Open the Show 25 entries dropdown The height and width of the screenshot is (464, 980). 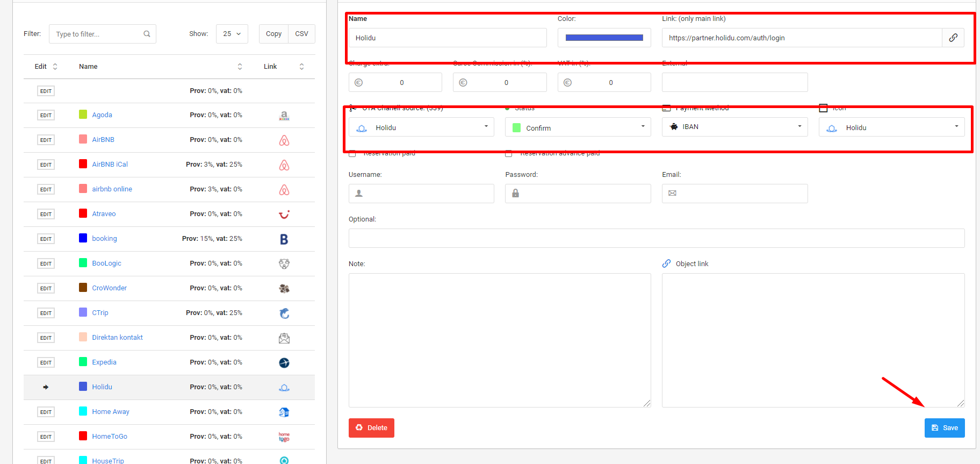tap(232, 34)
